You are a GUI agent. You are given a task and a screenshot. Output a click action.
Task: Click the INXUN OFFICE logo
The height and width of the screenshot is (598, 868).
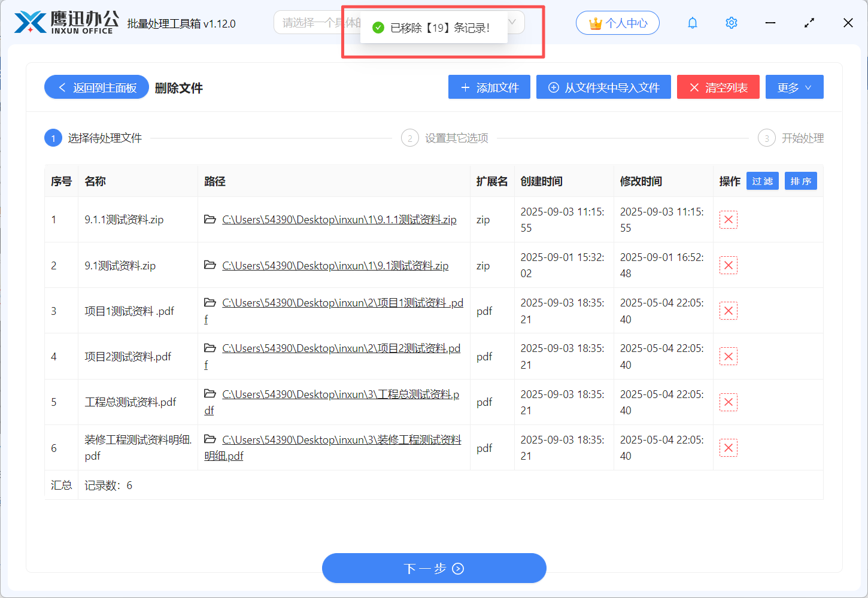coord(66,23)
